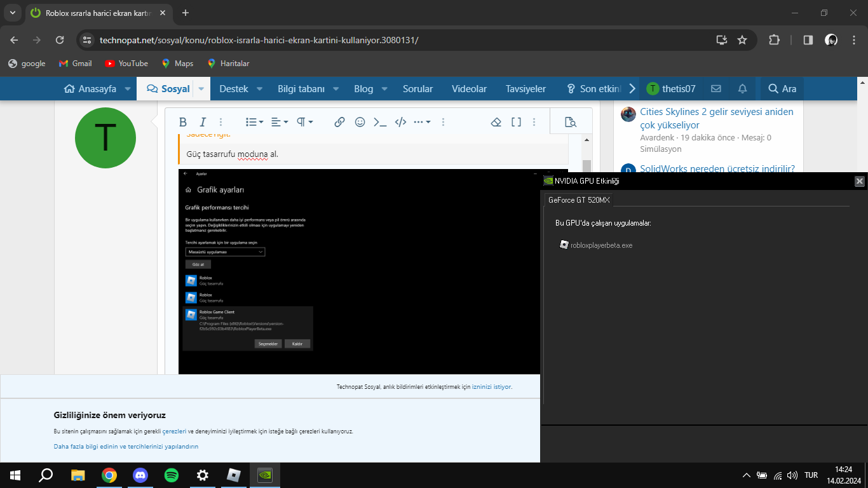Click the iznini istiyor notification link

(x=492, y=386)
